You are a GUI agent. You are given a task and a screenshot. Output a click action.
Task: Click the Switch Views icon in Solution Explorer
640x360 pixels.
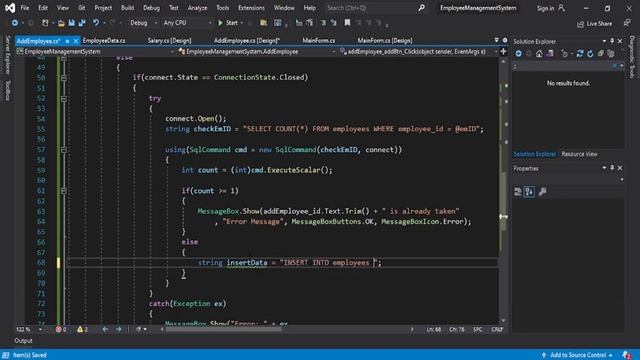point(550,54)
